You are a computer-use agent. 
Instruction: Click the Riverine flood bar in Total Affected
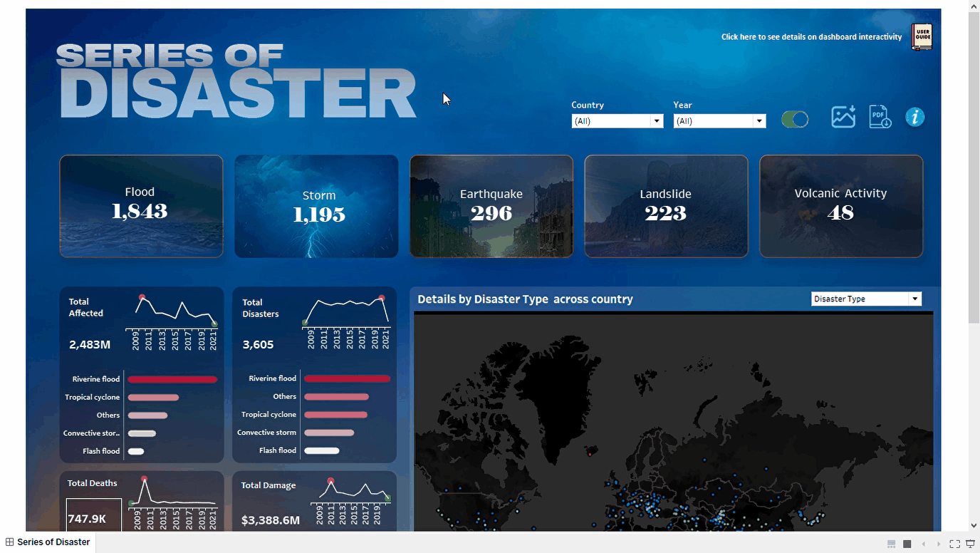point(172,380)
